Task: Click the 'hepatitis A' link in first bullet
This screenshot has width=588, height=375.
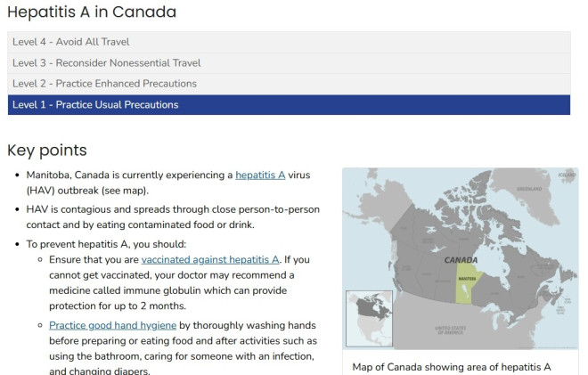Action: pyautogui.click(x=260, y=175)
